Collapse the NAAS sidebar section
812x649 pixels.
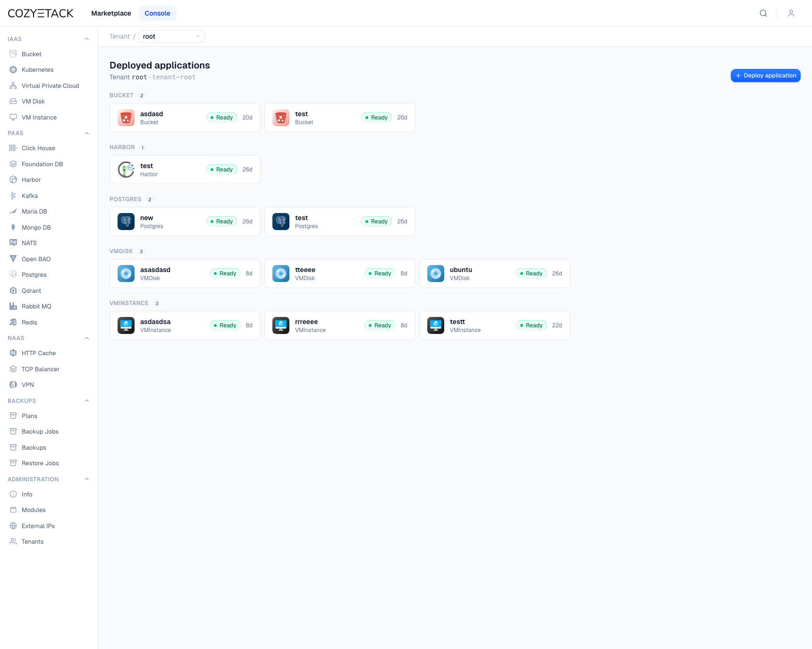pyautogui.click(x=87, y=338)
